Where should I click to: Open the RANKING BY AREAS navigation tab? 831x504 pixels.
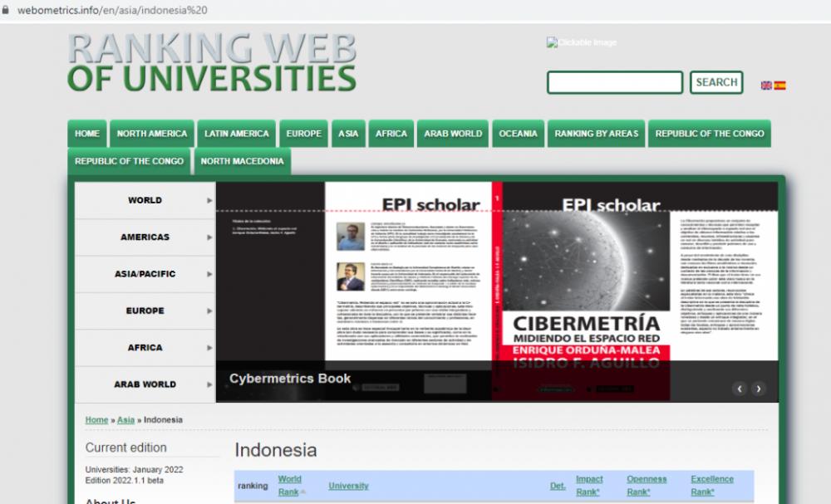596,134
